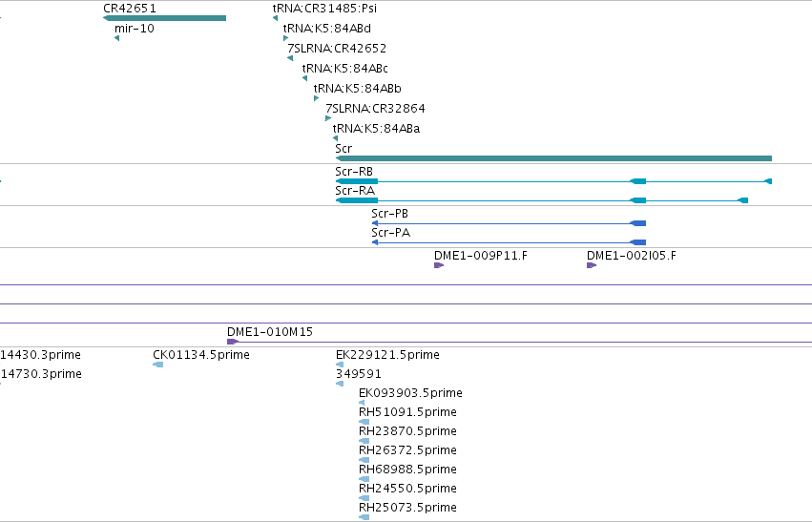Viewport: 812px width, 522px height.
Task: Click the DME1-002I05.F marker glyph
Action: tap(592, 265)
